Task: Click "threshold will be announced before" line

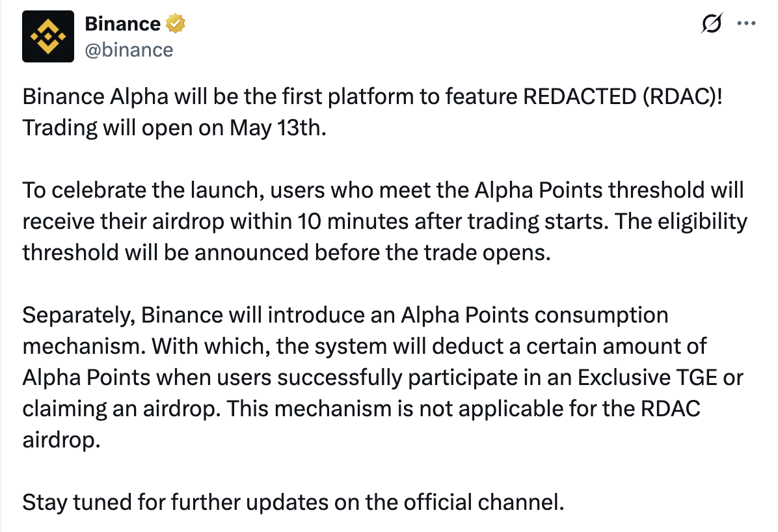Action: click(x=287, y=252)
